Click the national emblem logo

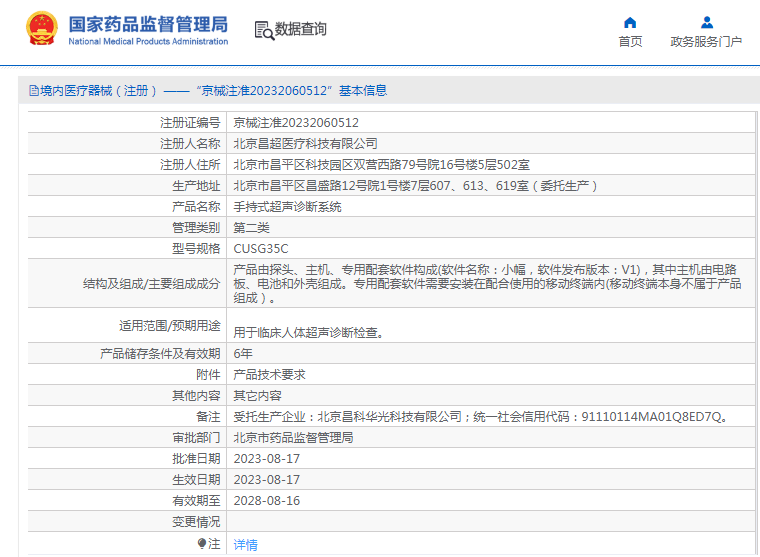click(x=42, y=29)
